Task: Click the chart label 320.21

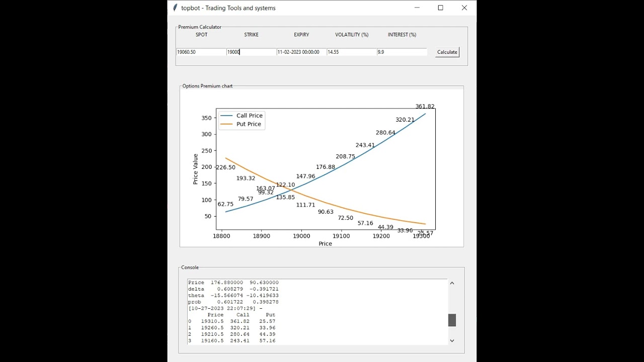Action: (x=405, y=120)
